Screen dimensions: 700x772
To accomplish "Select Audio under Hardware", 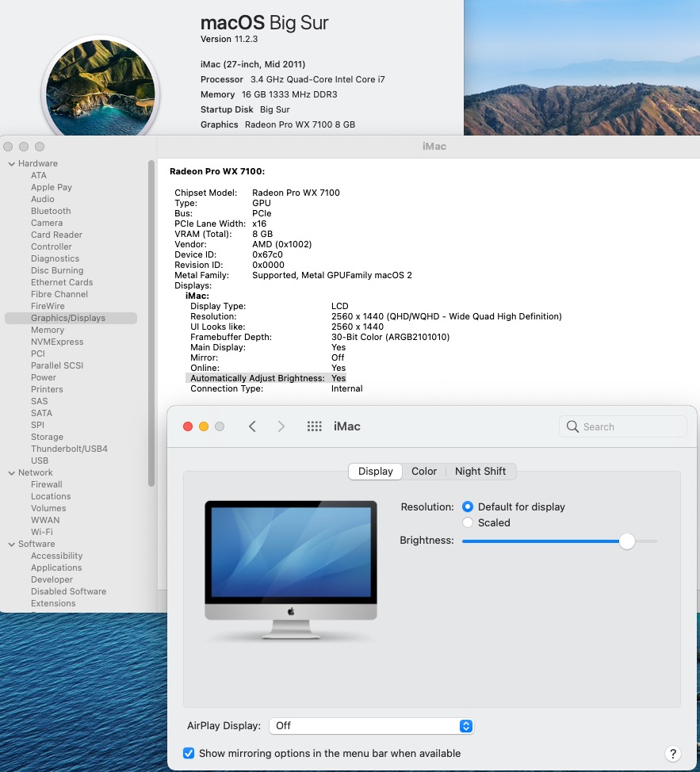I will pos(42,199).
